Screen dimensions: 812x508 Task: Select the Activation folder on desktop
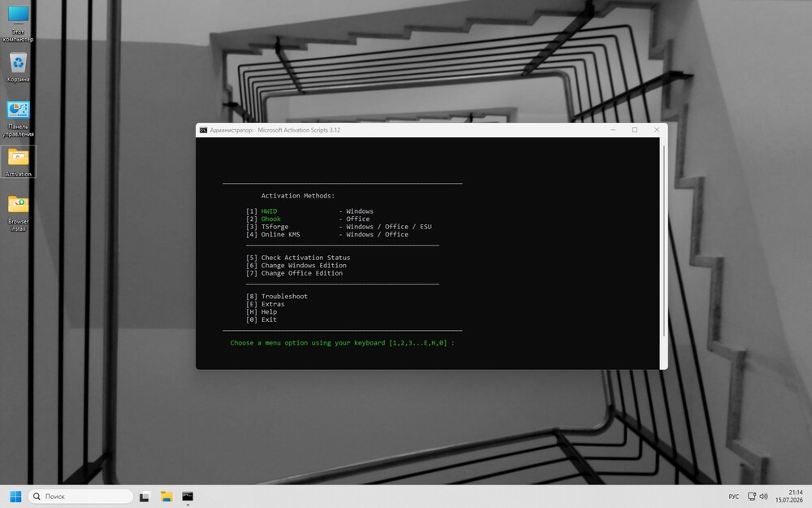coord(18,163)
